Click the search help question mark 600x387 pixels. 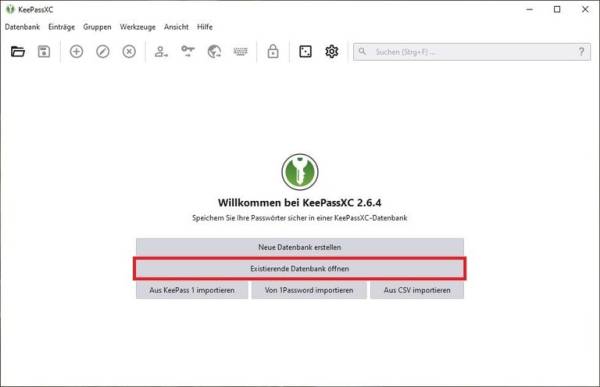pyautogui.click(x=581, y=52)
